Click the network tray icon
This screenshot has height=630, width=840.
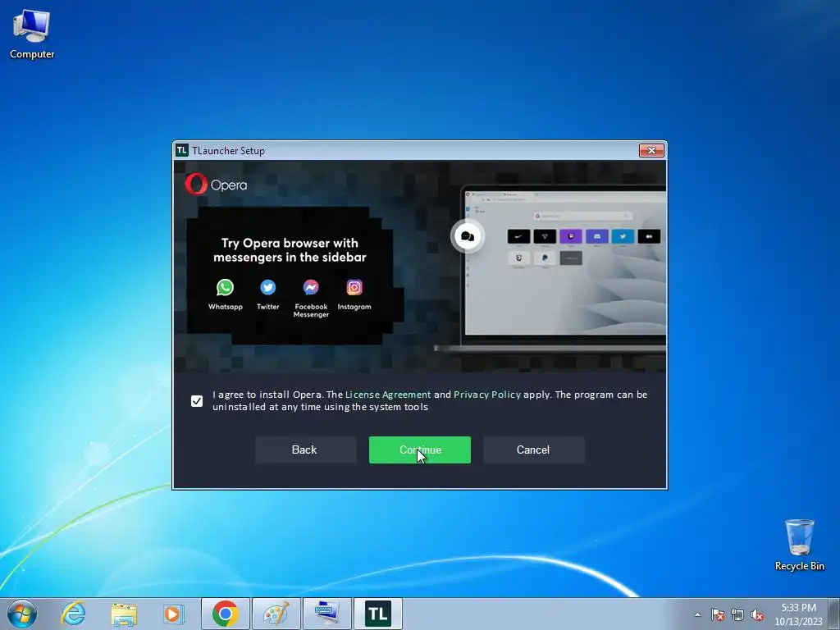[737, 614]
